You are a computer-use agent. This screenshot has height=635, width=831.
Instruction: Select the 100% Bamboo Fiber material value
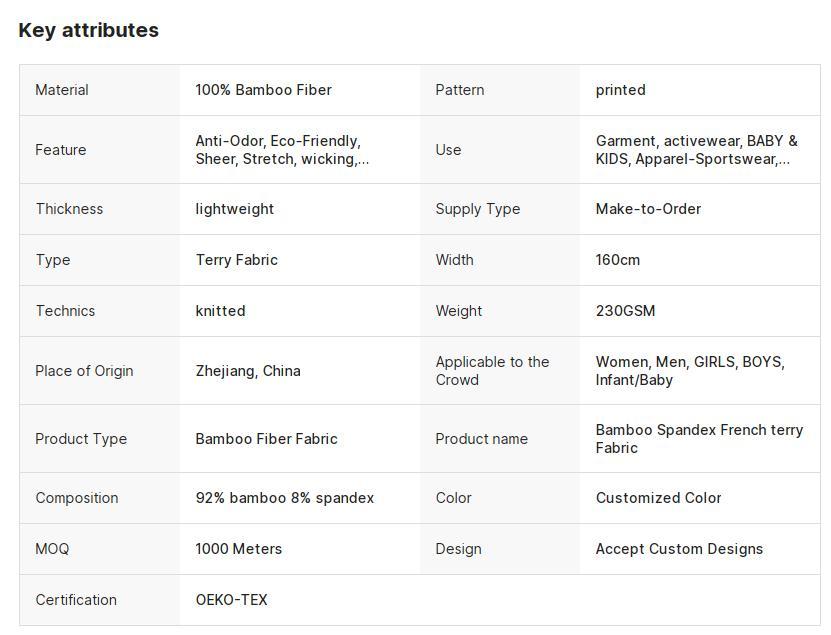point(263,90)
